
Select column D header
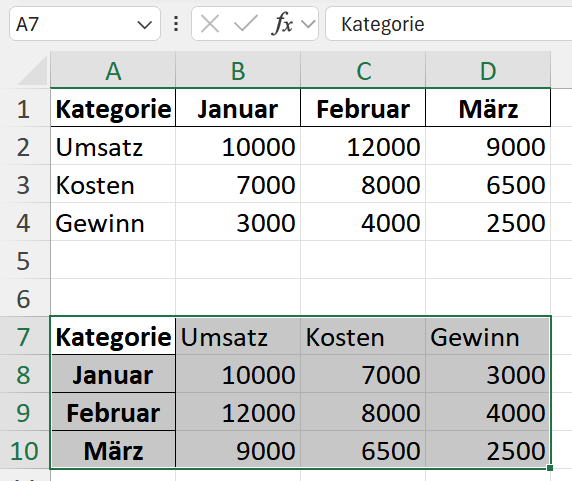pyautogui.click(x=488, y=70)
